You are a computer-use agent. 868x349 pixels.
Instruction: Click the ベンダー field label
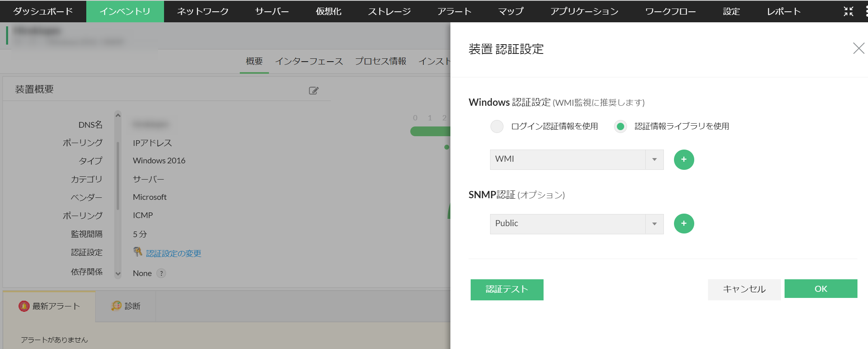click(x=87, y=197)
